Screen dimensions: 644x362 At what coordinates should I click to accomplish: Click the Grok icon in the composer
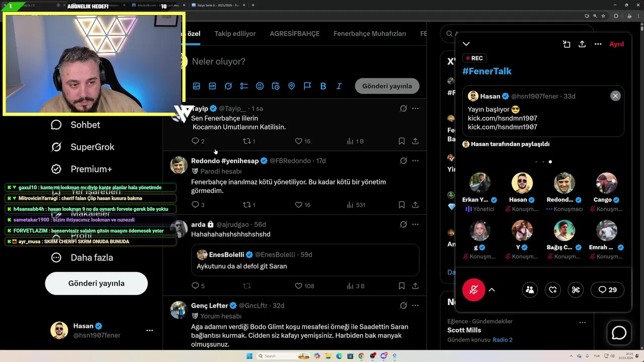click(x=228, y=86)
